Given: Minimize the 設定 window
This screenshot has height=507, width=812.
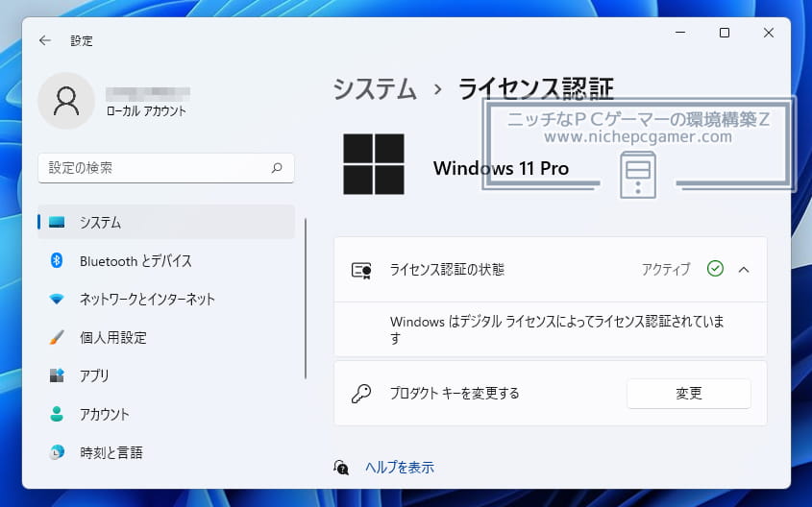Looking at the screenshot, I should coord(680,33).
